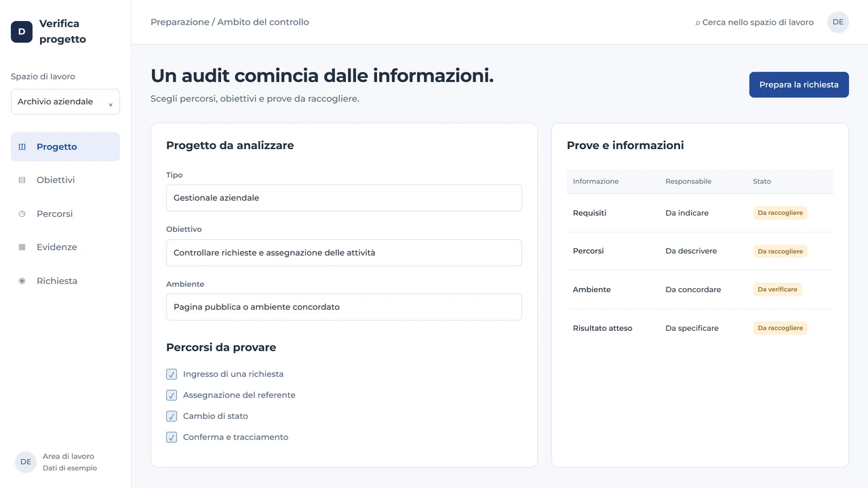Uncheck Conferma e tracciamento
This screenshot has width=868, height=488.
(172, 437)
